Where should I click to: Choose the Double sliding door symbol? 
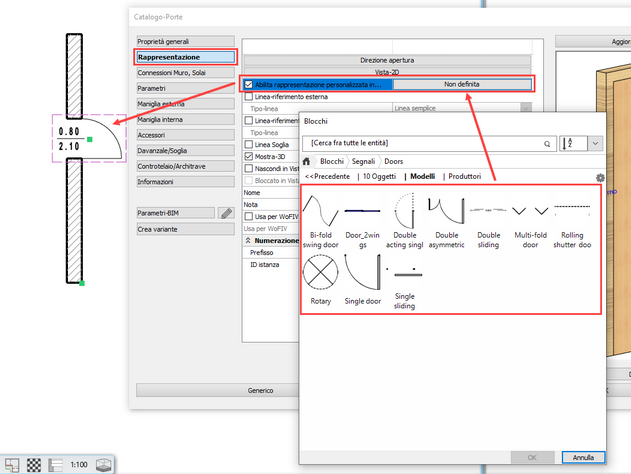click(x=488, y=221)
